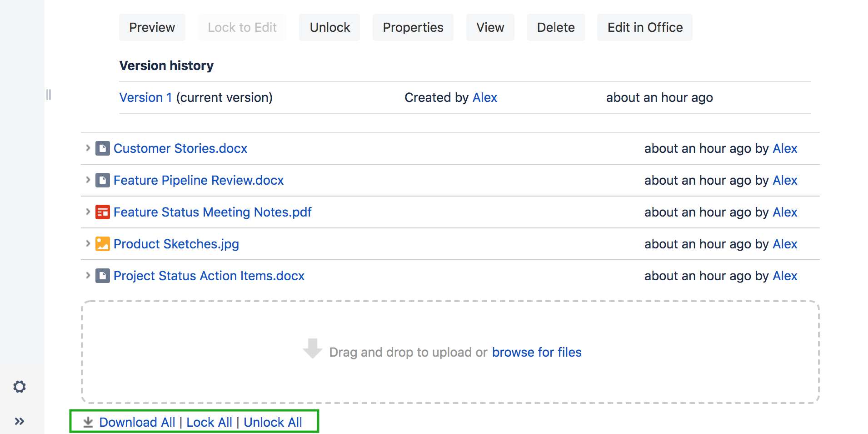
Task: Expand the sidebar with double chevron icon
Action: [20, 421]
